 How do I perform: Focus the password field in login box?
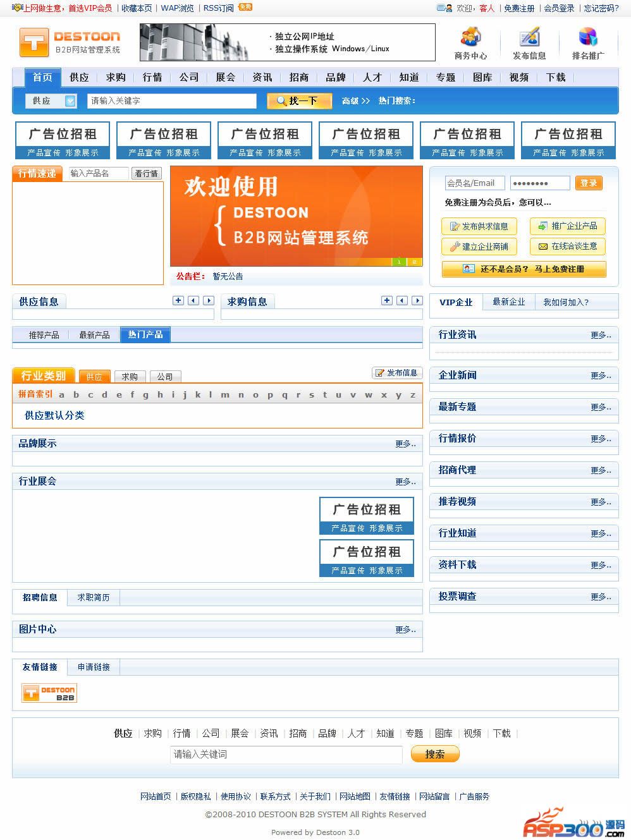coord(540,183)
